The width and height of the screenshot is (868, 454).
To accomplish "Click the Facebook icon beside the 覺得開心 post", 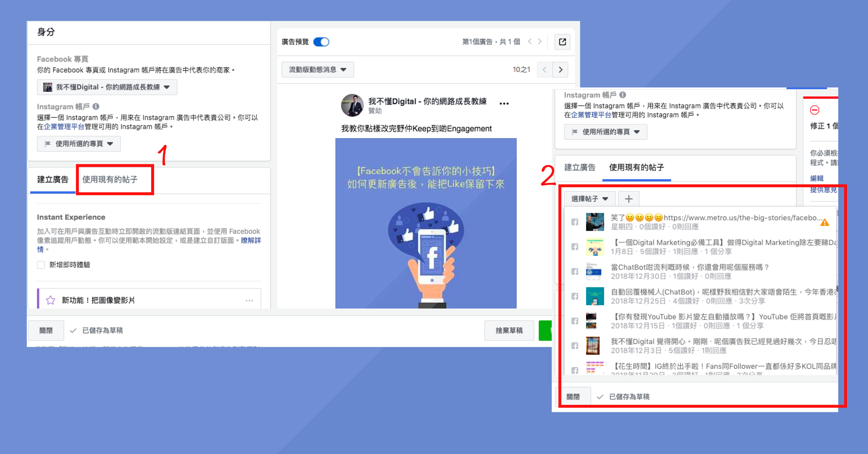I will (575, 346).
